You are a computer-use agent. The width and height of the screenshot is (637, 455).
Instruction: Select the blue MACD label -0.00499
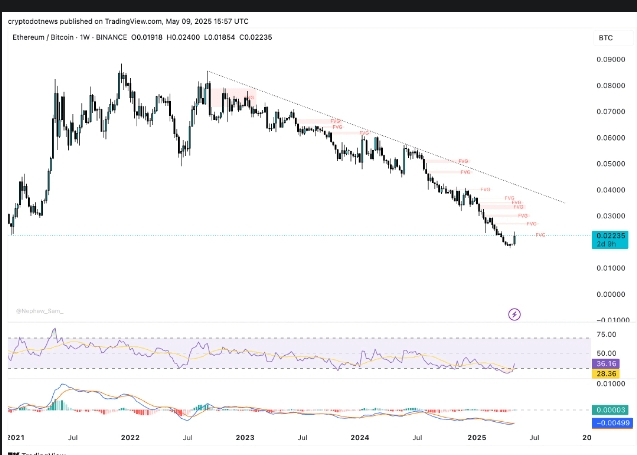click(612, 423)
